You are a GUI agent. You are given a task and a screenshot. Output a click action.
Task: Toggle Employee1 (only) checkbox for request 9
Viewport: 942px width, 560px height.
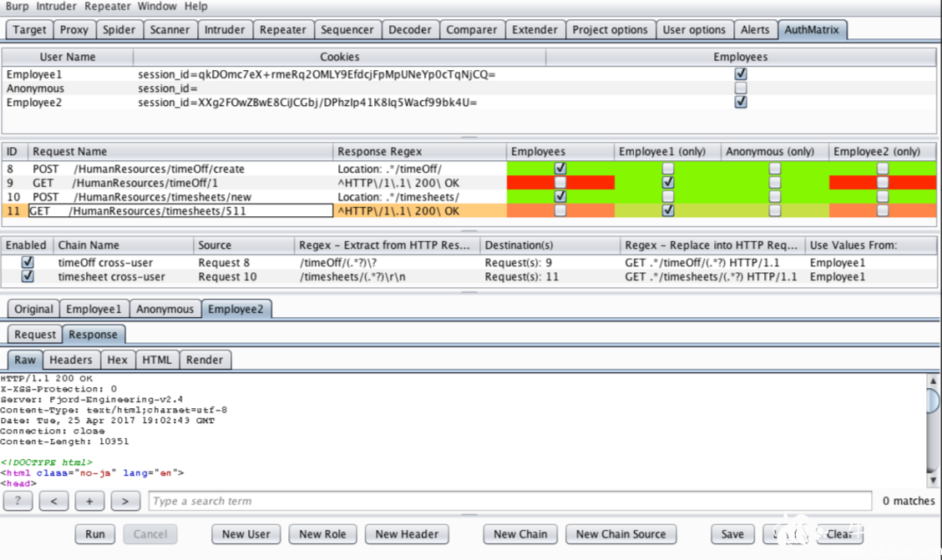click(667, 182)
